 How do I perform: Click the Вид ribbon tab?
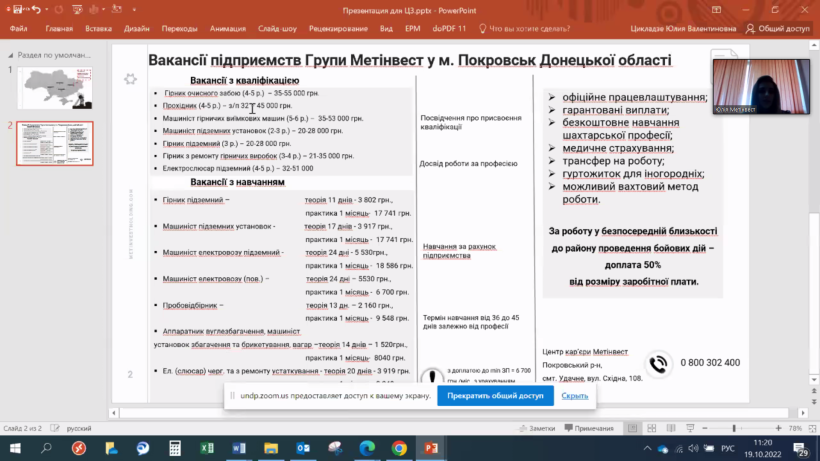pos(386,29)
